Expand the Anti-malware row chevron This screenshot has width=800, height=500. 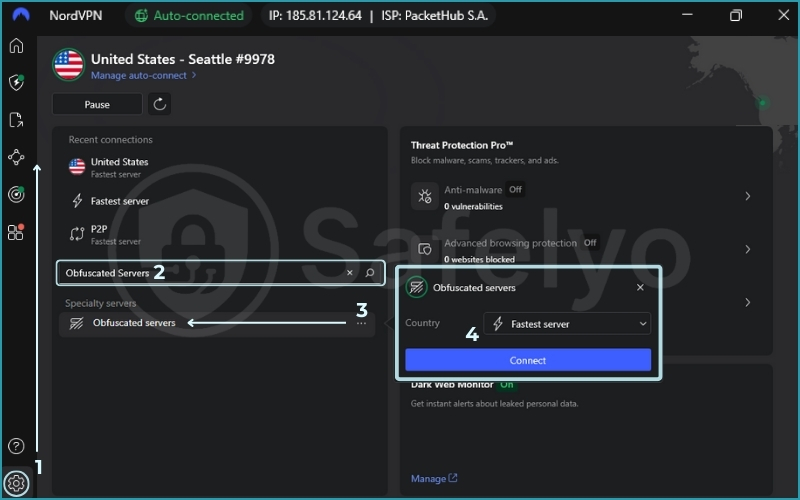point(747,196)
